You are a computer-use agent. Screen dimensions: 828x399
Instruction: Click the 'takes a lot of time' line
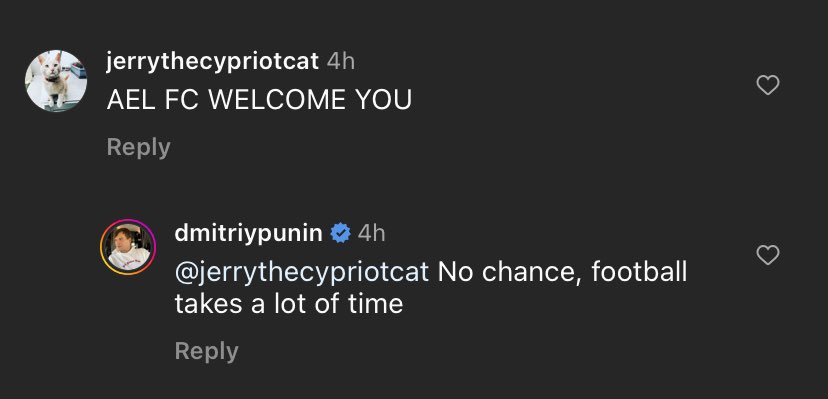289,304
